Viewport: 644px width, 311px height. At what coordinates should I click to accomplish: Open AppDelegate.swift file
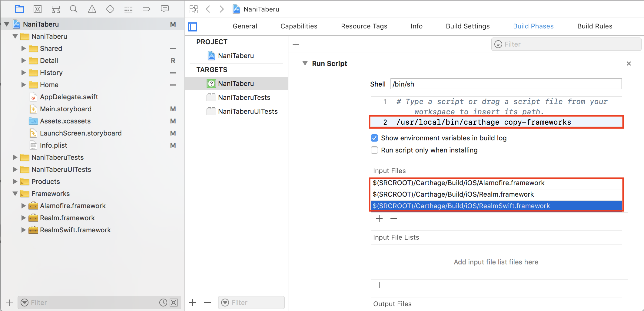click(69, 97)
